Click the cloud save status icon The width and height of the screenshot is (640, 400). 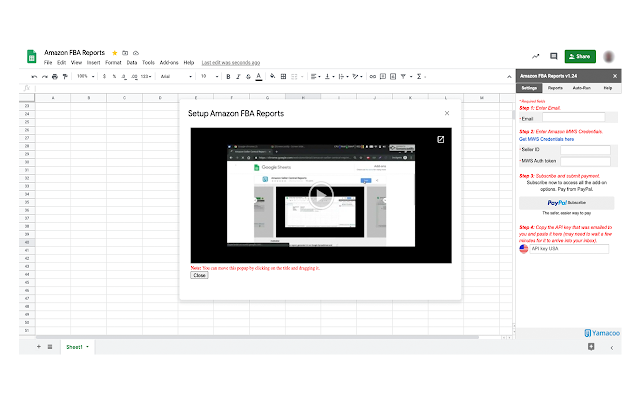pos(136,53)
